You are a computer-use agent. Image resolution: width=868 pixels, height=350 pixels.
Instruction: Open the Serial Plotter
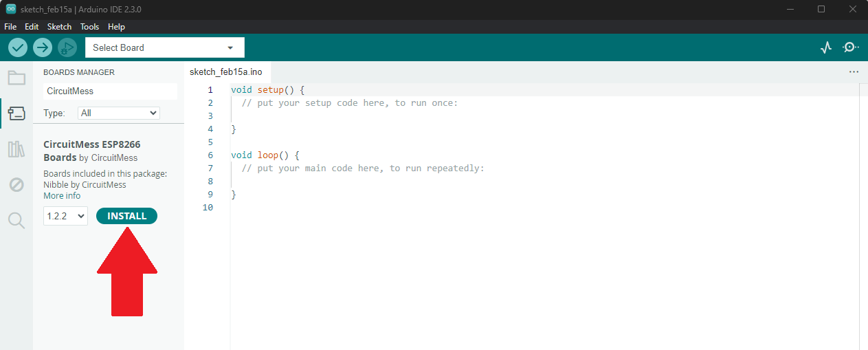tap(826, 47)
